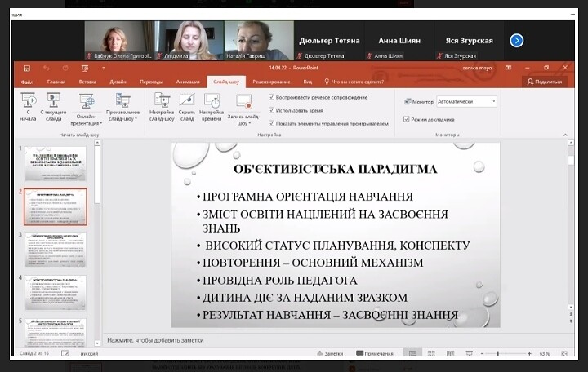Image resolution: width=588 pixels, height=372 pixels.
Task: Click slide pane scroll up arrow
Action: tap(571, 143)
